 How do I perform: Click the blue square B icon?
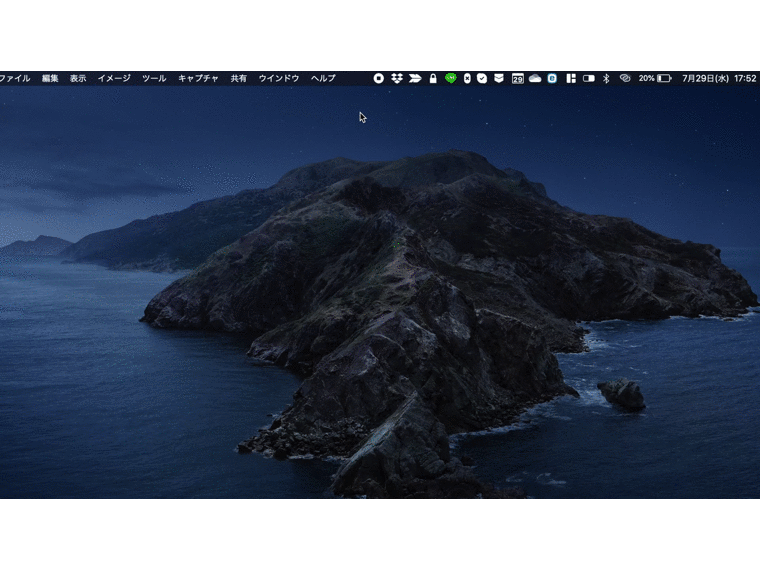[x=552, y=78]
